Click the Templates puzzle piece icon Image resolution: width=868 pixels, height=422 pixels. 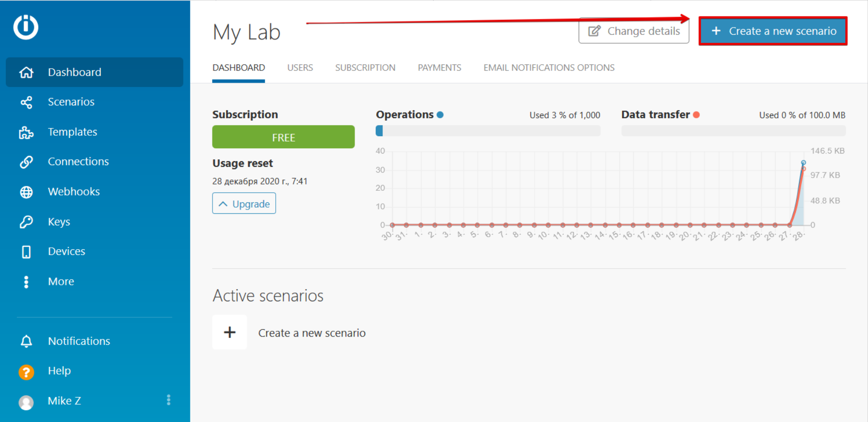pos(26,133)
